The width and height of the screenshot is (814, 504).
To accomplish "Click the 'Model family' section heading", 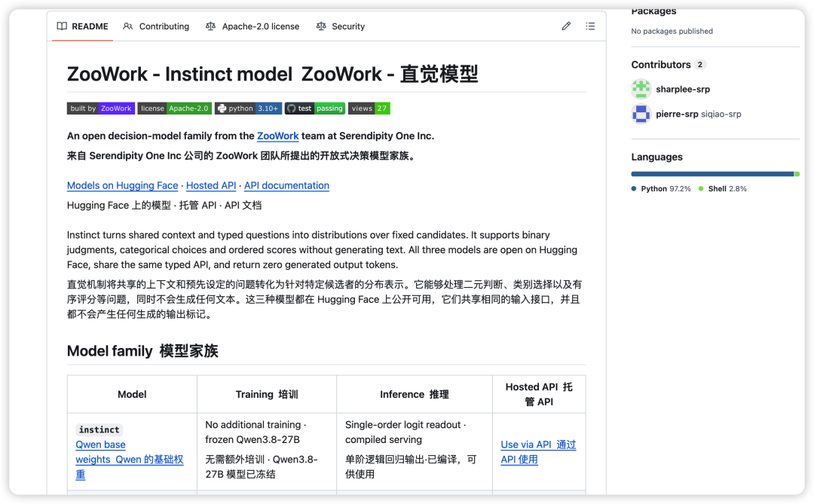I will tap(142, 351).
